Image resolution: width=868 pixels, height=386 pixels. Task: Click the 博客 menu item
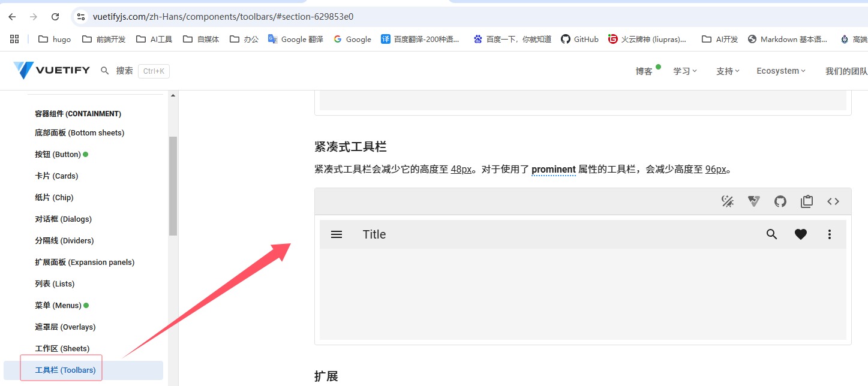coord(644,70)
